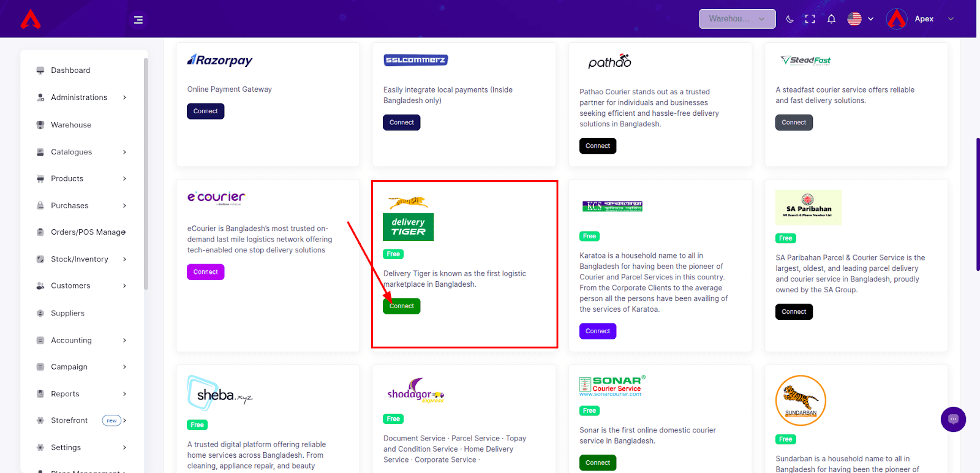Click the sheba.xyz logo

coord(220,393)
